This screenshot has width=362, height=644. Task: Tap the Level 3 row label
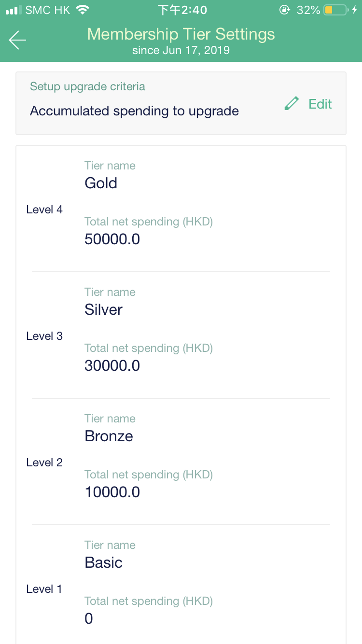coord(44,336)
